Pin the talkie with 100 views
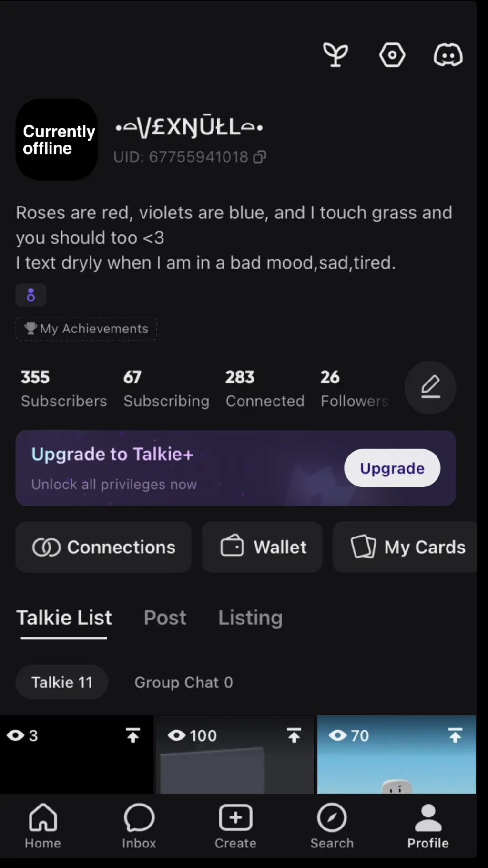Viewport: 488px width, 868px height. coord(294,735)
